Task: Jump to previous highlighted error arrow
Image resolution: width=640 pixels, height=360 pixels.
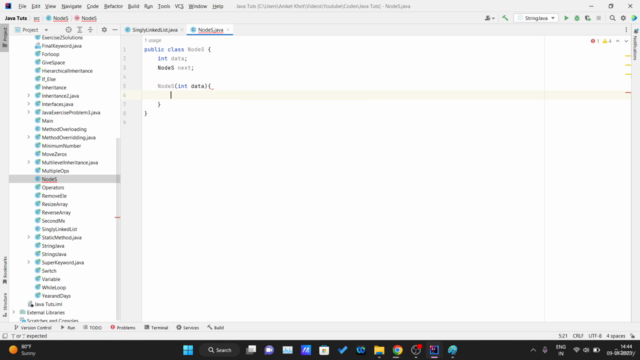Action: tap(618, 41)
